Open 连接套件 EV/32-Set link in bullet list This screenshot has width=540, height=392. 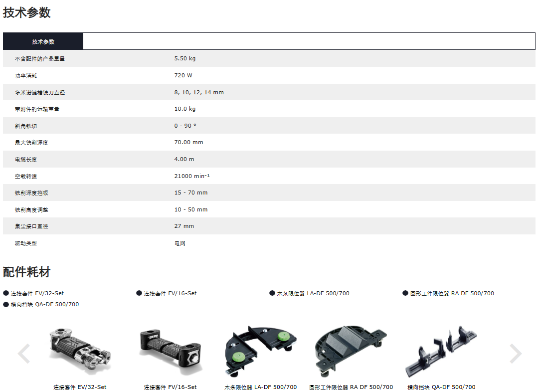[x=37, y=293]
